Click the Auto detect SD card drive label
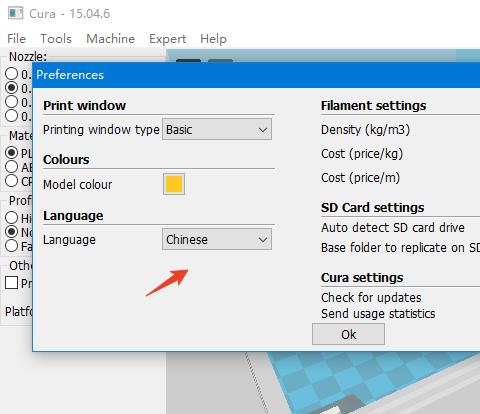The width and height of the screenshot is (480, 414). tap(393, 228)
